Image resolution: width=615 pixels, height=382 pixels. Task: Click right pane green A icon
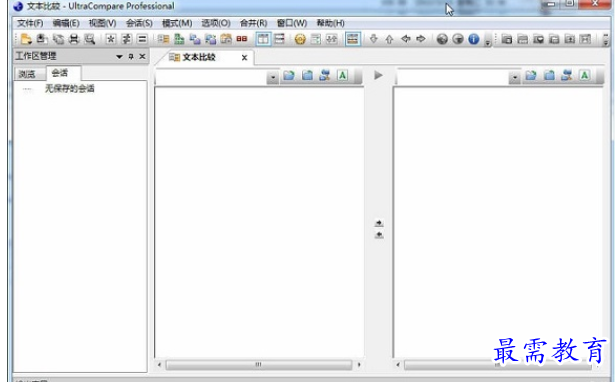584,75
